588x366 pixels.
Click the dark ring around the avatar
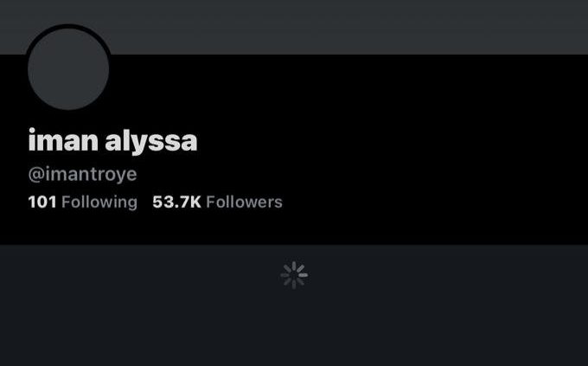click(68, 26)
